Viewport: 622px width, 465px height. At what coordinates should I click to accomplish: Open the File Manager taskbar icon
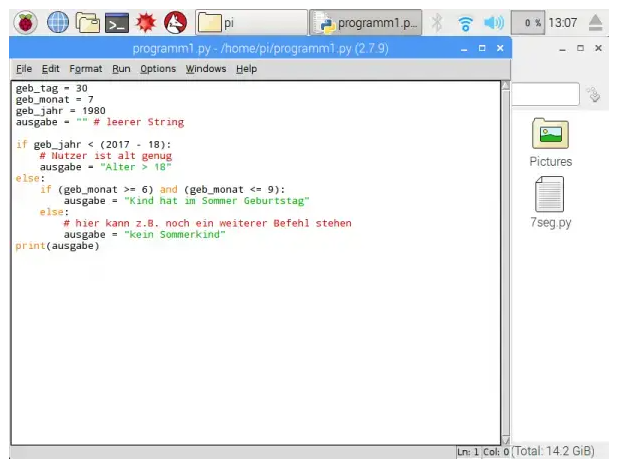(x=87, y=23)
